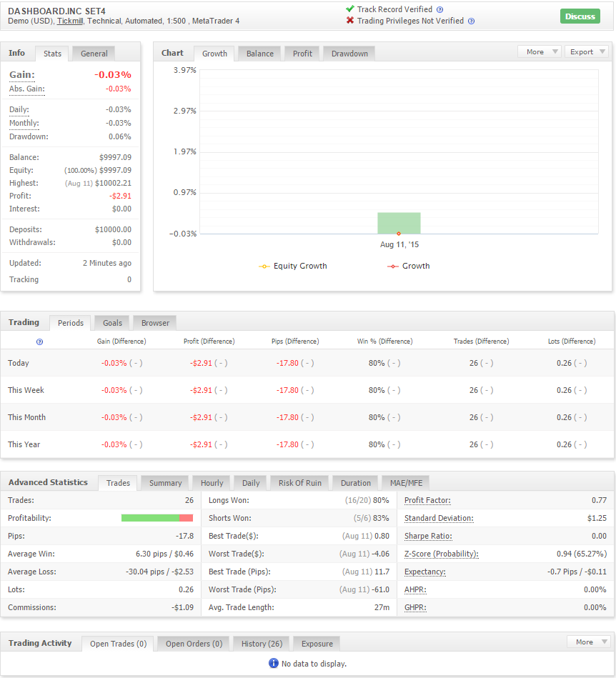
Task: Select Open Orders (0) tab
Action: pyautogui.click(x=194, y=644)
